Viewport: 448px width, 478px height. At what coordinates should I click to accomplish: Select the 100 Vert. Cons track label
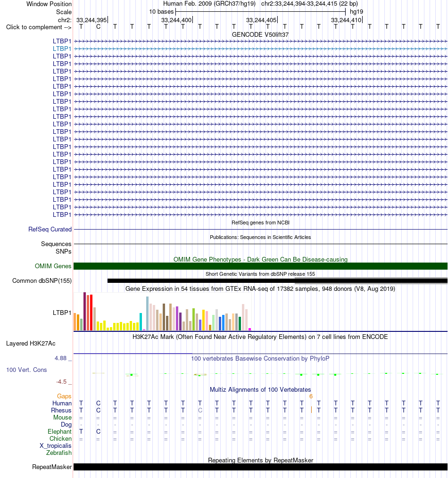(26, 370)
